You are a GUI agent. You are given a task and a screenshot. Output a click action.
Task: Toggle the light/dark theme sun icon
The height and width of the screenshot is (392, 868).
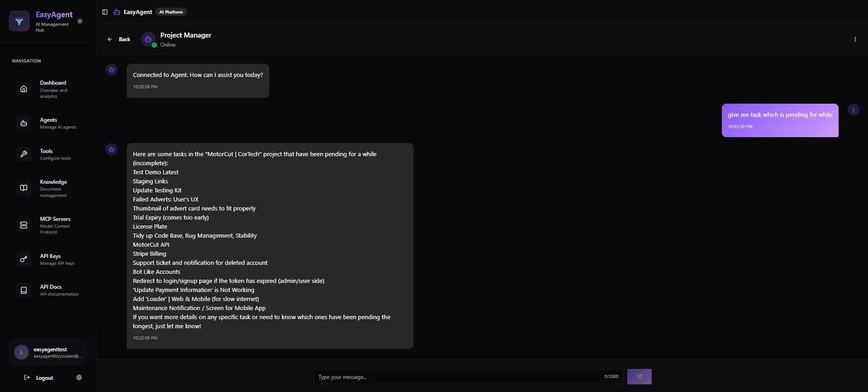point(80,21)
